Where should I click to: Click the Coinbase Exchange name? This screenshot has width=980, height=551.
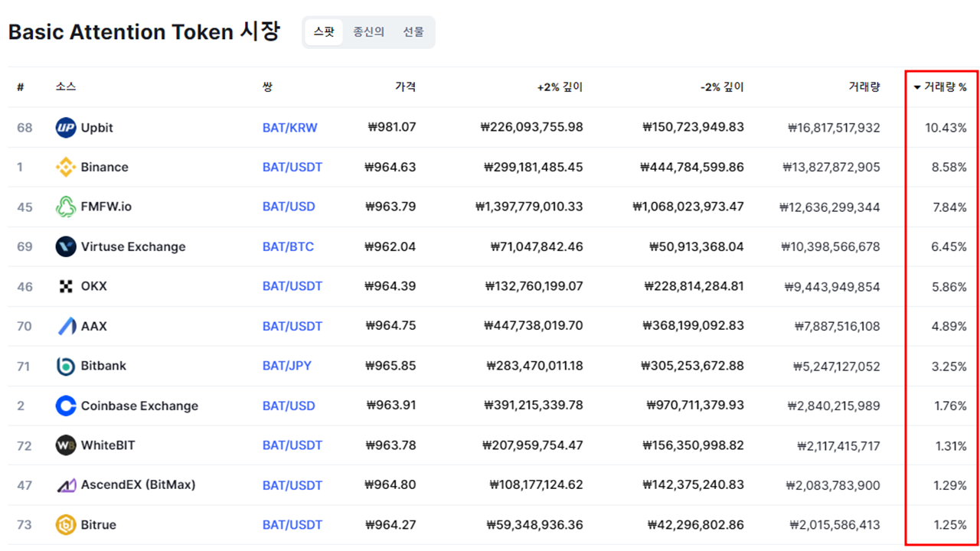(139, 406)
